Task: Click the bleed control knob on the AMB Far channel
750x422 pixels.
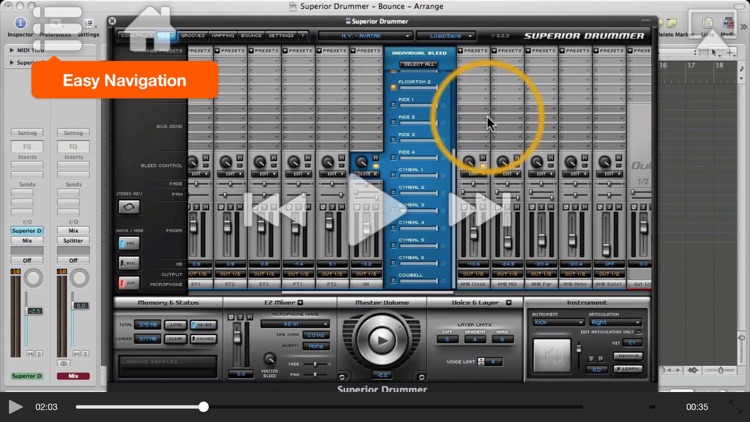Action: 537,162
